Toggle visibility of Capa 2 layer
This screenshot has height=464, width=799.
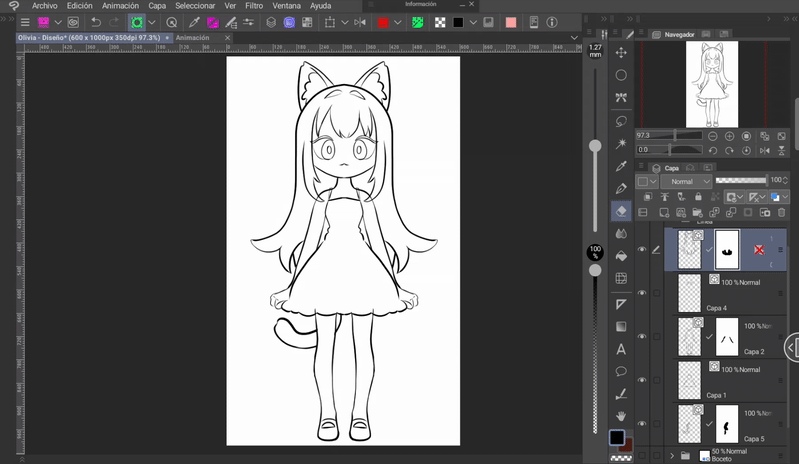click(x=642, y=337)
